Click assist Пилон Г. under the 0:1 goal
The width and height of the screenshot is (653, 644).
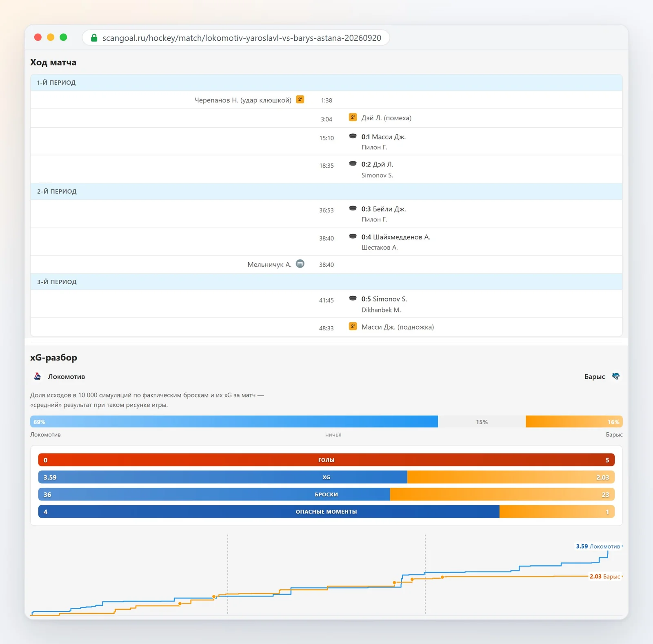click(x=374, y=147)
